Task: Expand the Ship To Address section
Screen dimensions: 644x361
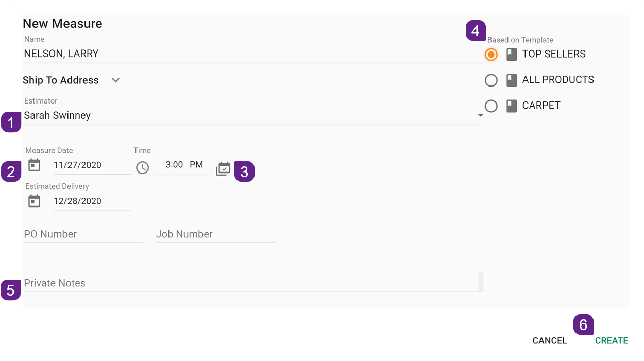Action: (x=116, y=80)
